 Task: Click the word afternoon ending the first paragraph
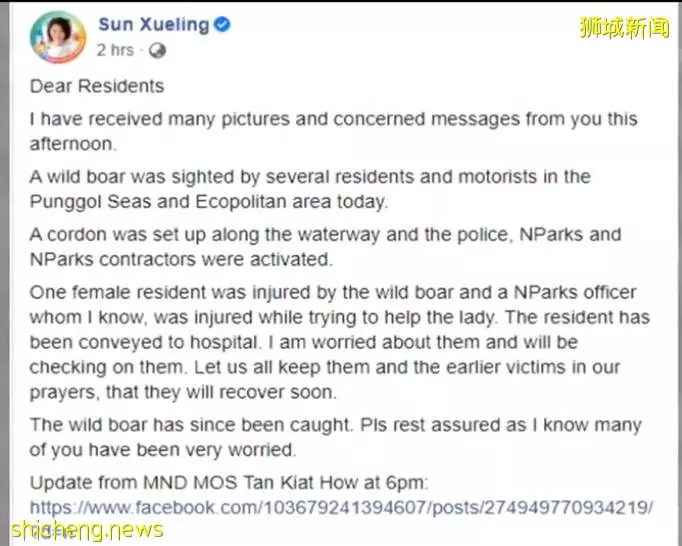coord(73,144)
